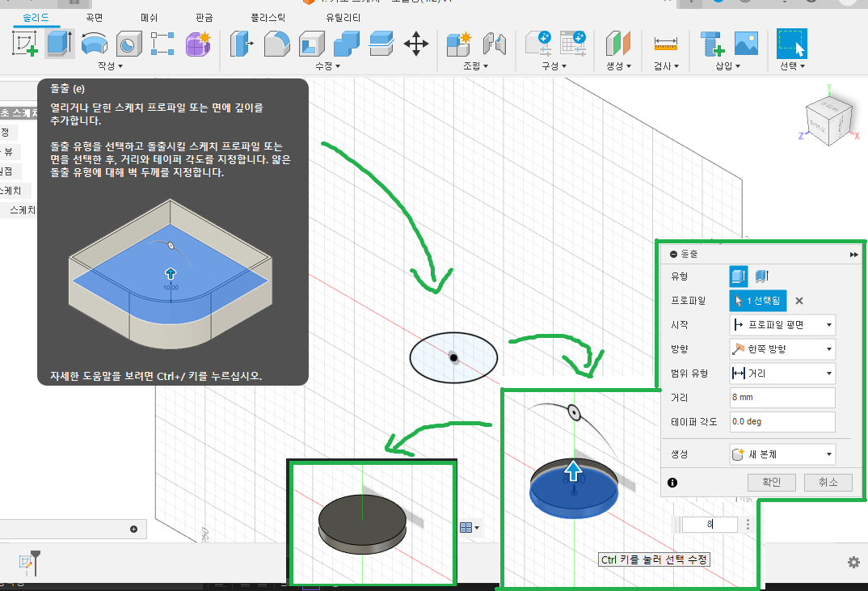Select the Shell tool
This screenshot has height=591, width=868.
[312, 44]
